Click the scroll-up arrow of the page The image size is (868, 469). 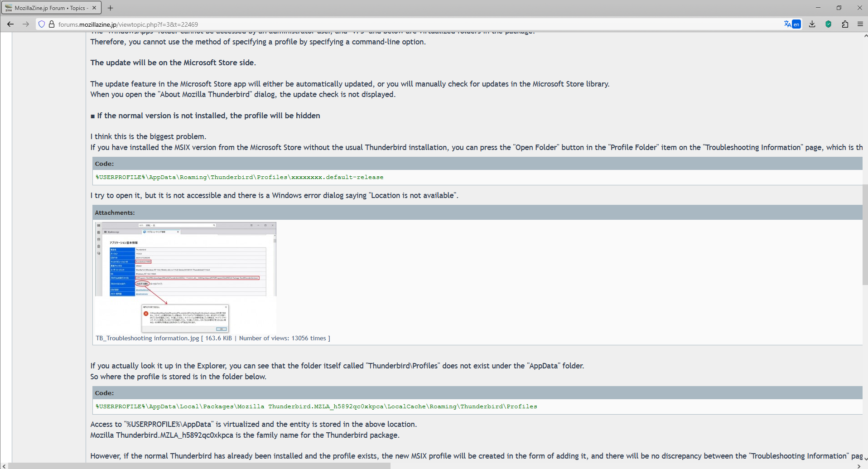tap(865, 36)
